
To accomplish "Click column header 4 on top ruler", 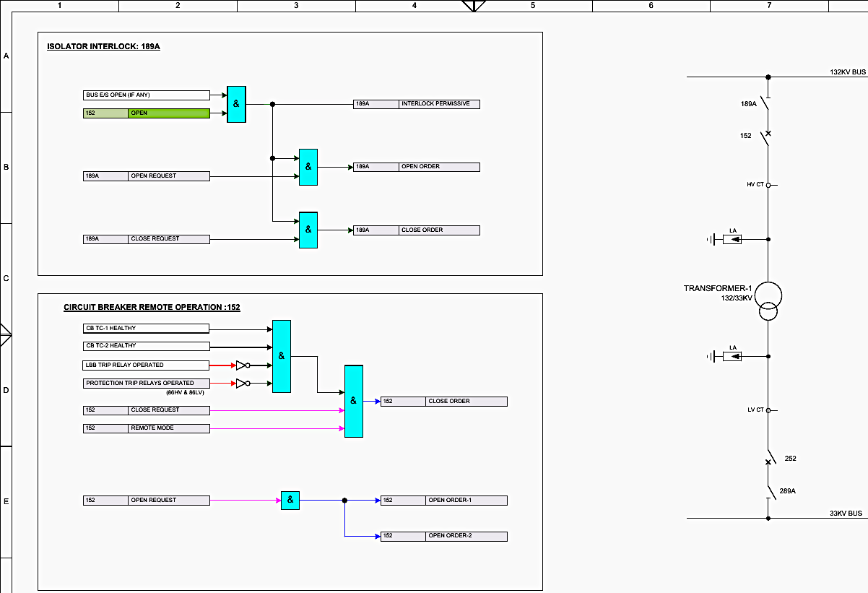I will coord(415,6).
